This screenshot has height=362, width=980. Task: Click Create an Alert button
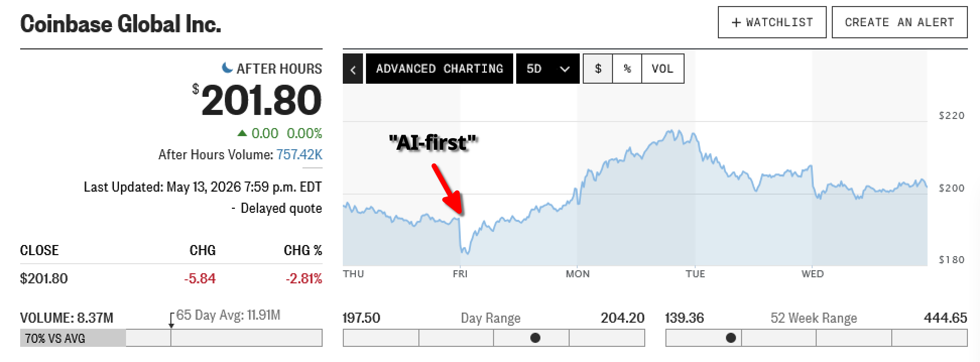[x=899, y=22]
